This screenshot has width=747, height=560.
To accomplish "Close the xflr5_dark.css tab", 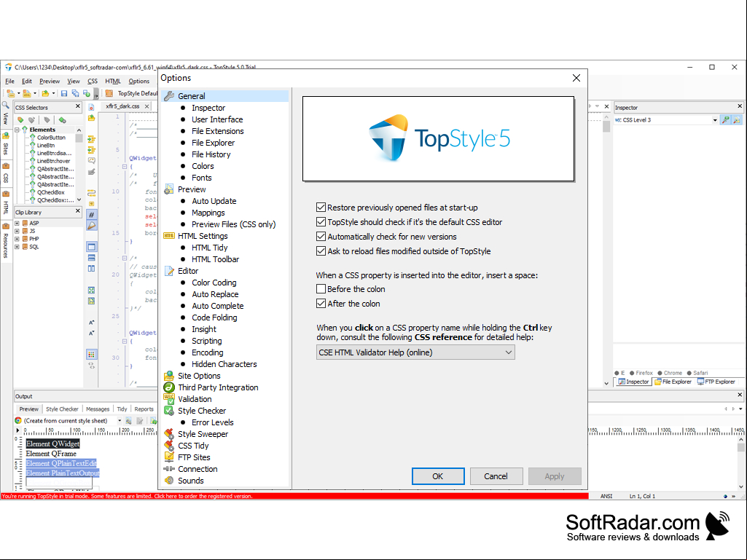I will (147, 106).
